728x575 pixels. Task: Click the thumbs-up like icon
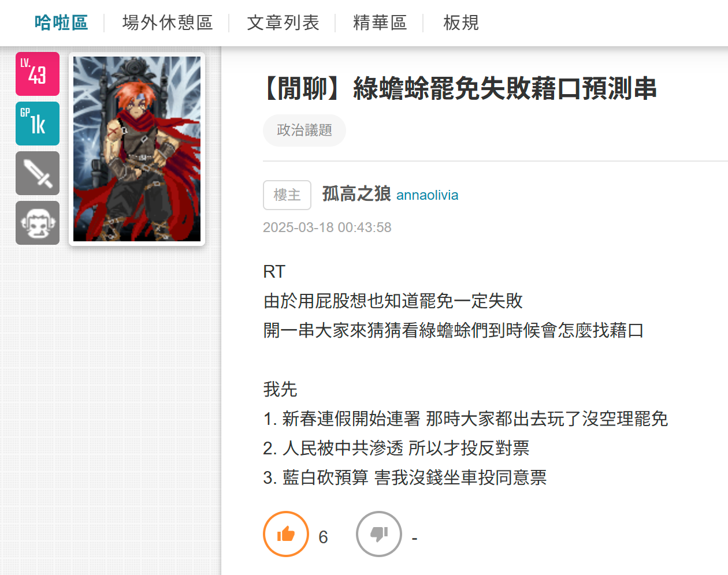pyautogui.click(x=286, y=534)
